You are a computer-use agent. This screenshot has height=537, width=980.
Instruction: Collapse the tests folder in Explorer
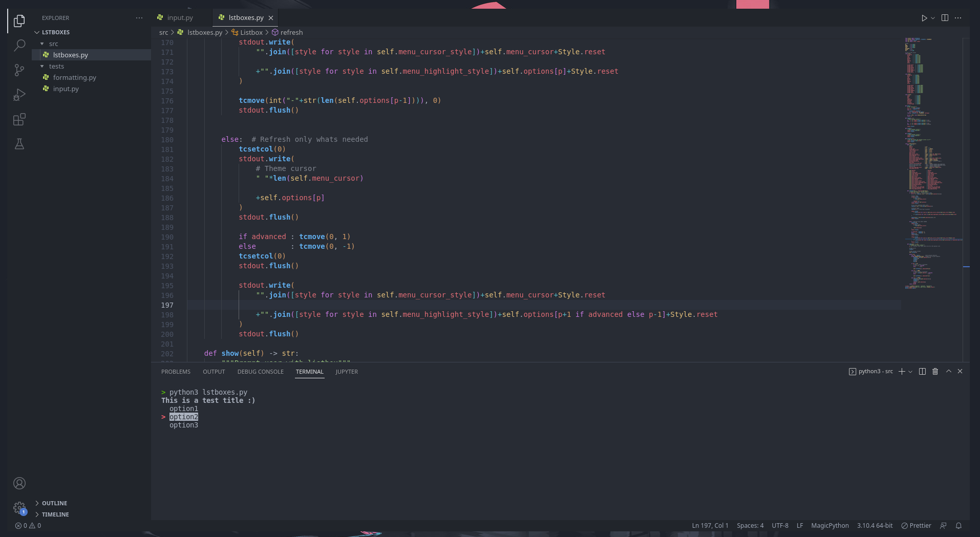coord(57,67)
